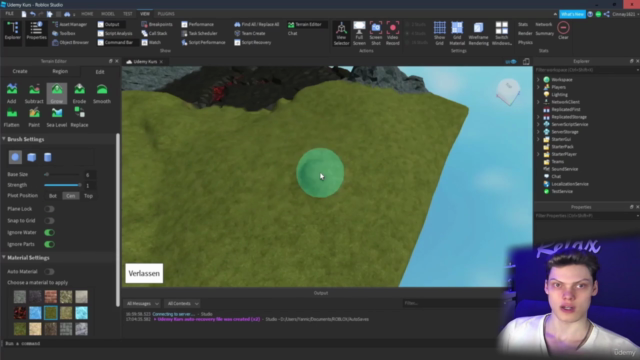Image resolution: width=640 pixels, height=360 pixels.
Task: Pick the selected grass material swatch
Action: pos(51,313)
